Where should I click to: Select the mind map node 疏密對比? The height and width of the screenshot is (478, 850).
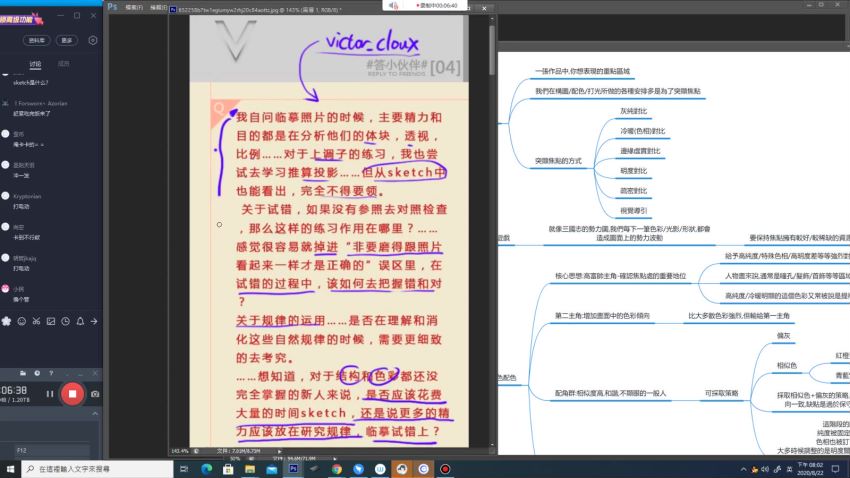pos(634,191)
